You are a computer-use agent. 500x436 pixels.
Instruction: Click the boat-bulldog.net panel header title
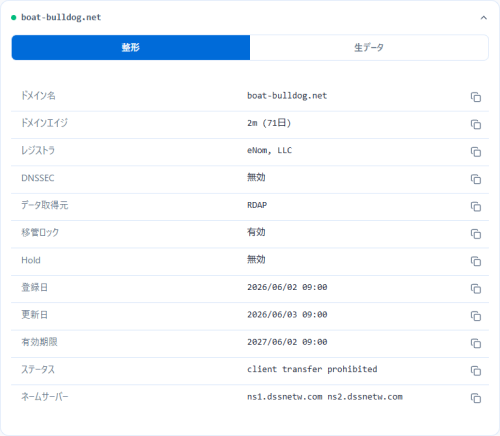coord(61,17)
